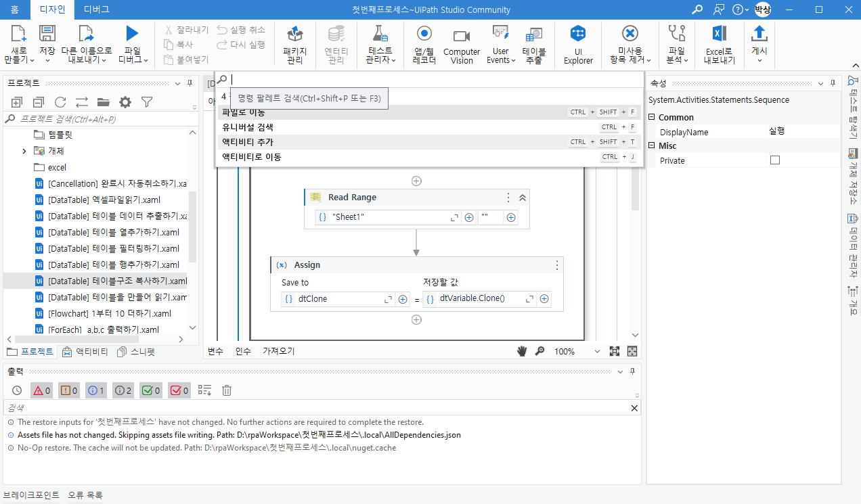Open the Read Range three-dot options menu

click(508, 198)
